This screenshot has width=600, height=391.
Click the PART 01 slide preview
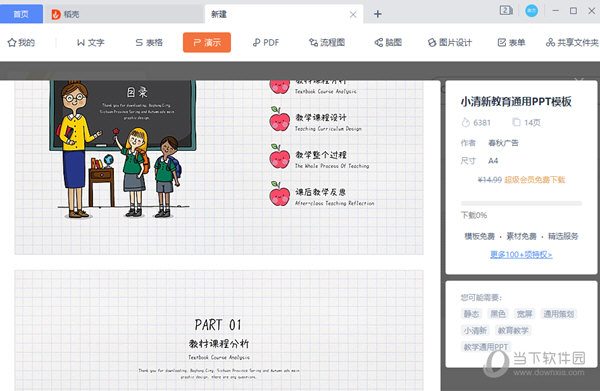coord(219,331)
